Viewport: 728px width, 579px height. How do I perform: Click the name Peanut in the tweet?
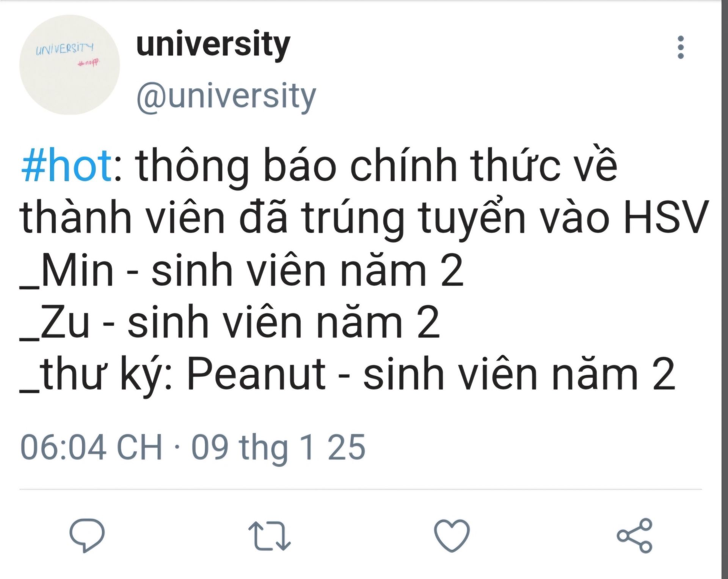point(257,374)
